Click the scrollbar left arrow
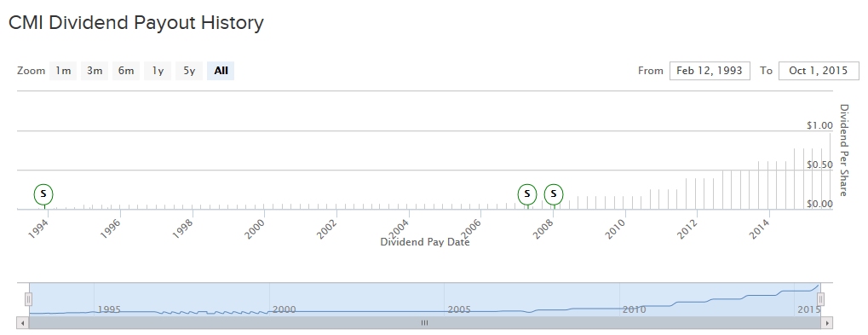The height and width of the screenshot is (335, 868). pyautogui.click(x=23, y=323)
